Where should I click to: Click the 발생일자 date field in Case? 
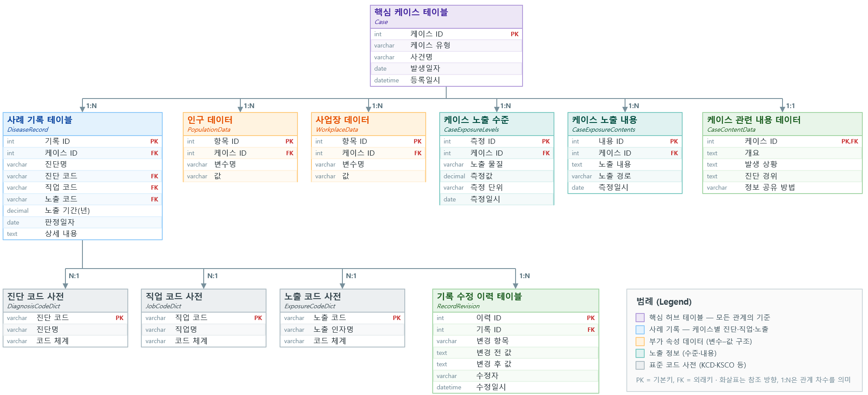(x=446, y=68)
